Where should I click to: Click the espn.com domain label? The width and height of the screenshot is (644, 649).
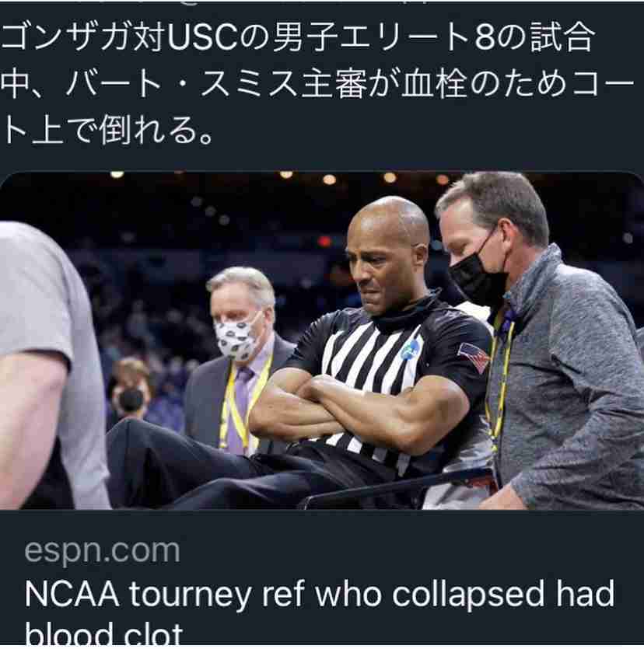pos(103,551)
